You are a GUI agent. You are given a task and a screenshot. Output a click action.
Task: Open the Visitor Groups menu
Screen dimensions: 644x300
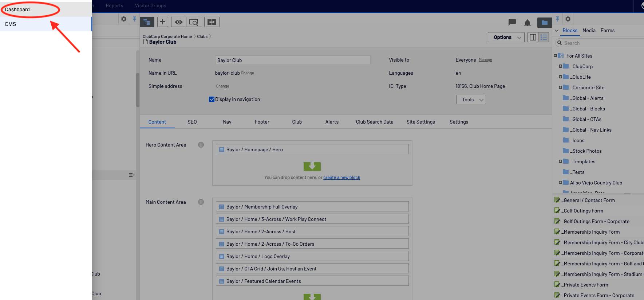(150, 5)
